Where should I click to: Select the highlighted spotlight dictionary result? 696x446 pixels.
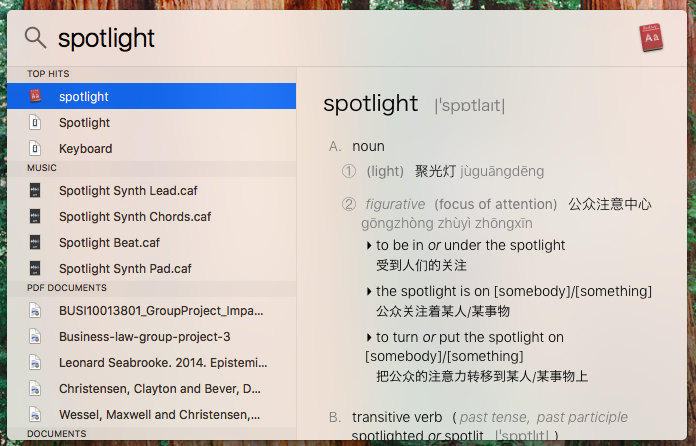point(151,96)
